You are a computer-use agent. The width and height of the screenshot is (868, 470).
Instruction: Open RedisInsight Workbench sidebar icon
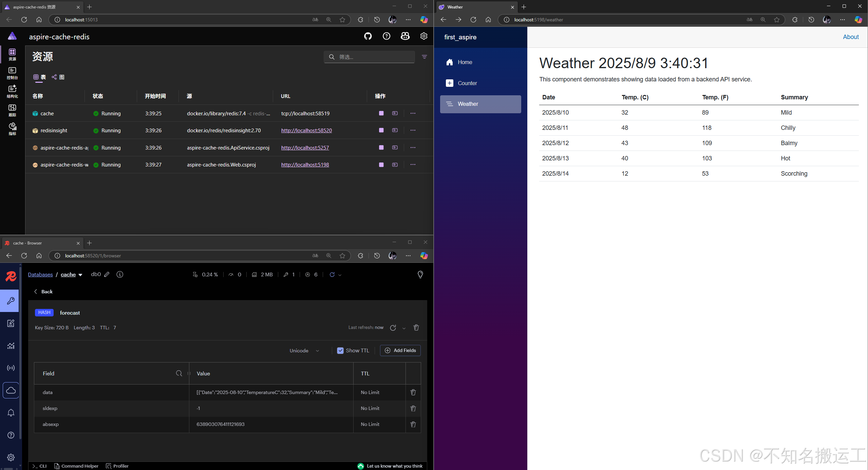coord(11,323)
